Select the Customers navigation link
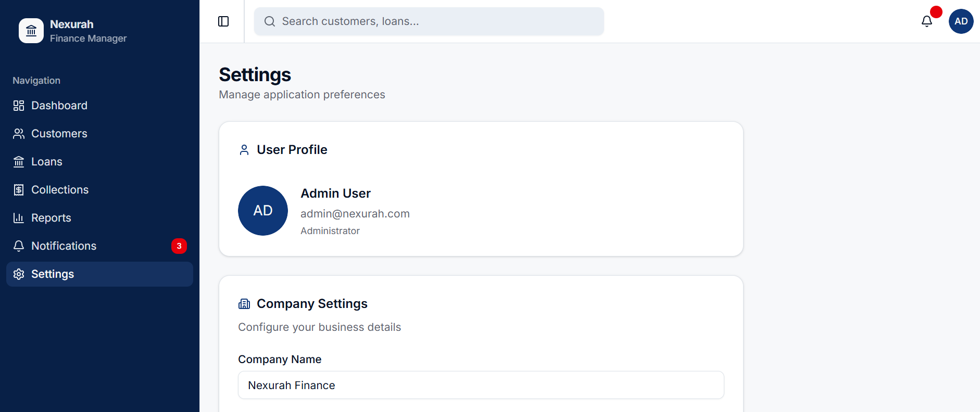Viewport: 980px width, 412px height. click(59, 133)
